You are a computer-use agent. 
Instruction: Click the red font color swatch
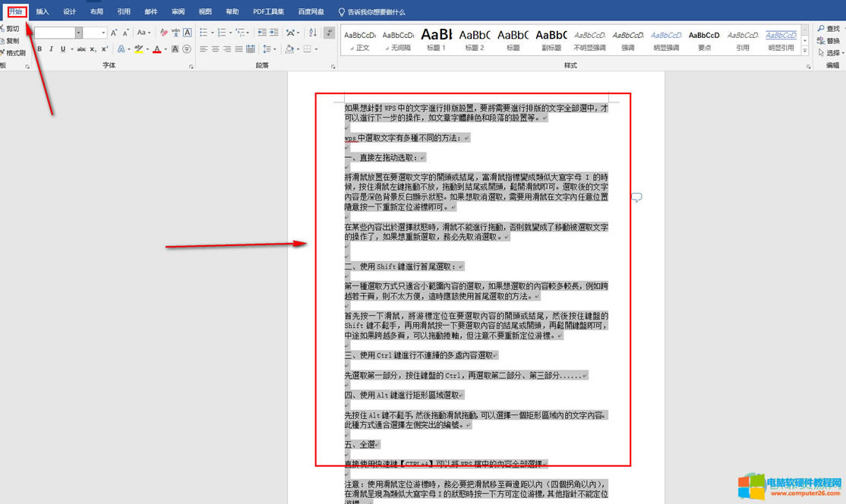click(x=156, y=49)
